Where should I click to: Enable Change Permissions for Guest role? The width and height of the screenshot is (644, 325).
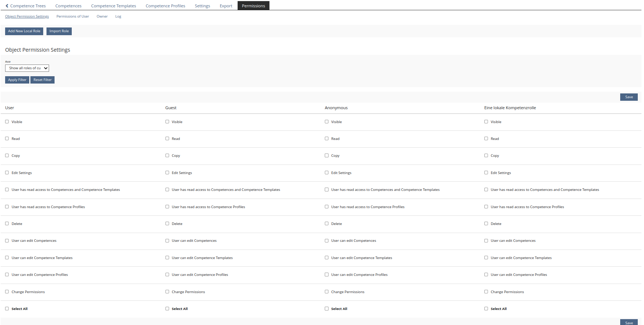(x=167, y=292)
